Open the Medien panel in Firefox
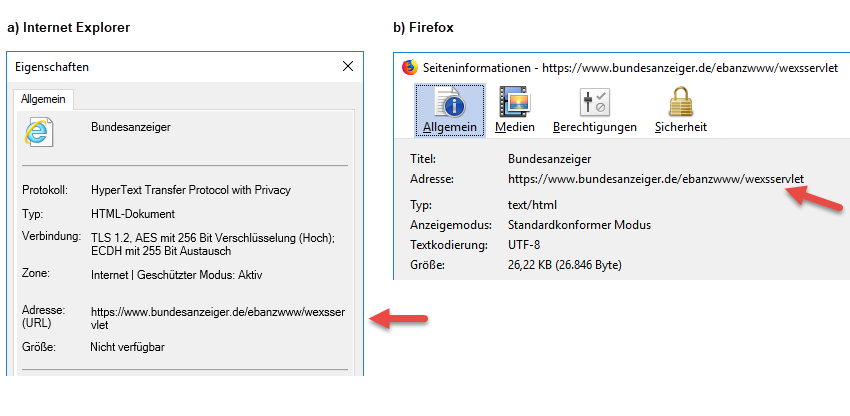The image size is (850, 416). click(x=514, y=110)
